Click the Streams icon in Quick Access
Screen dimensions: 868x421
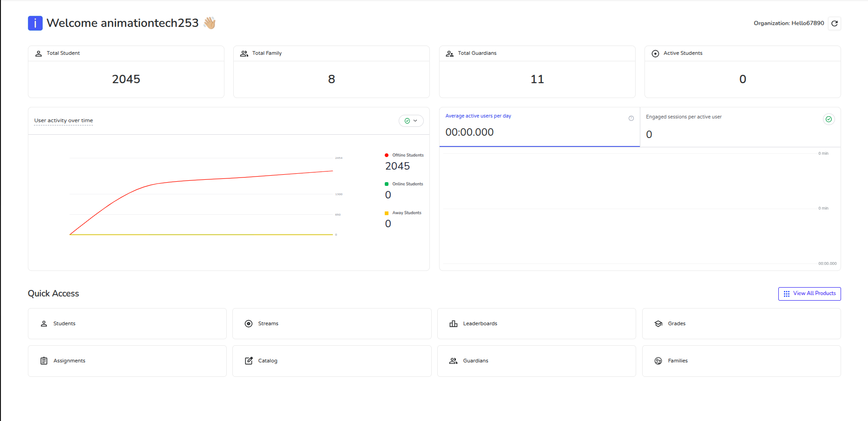click(x=249, y=323)
